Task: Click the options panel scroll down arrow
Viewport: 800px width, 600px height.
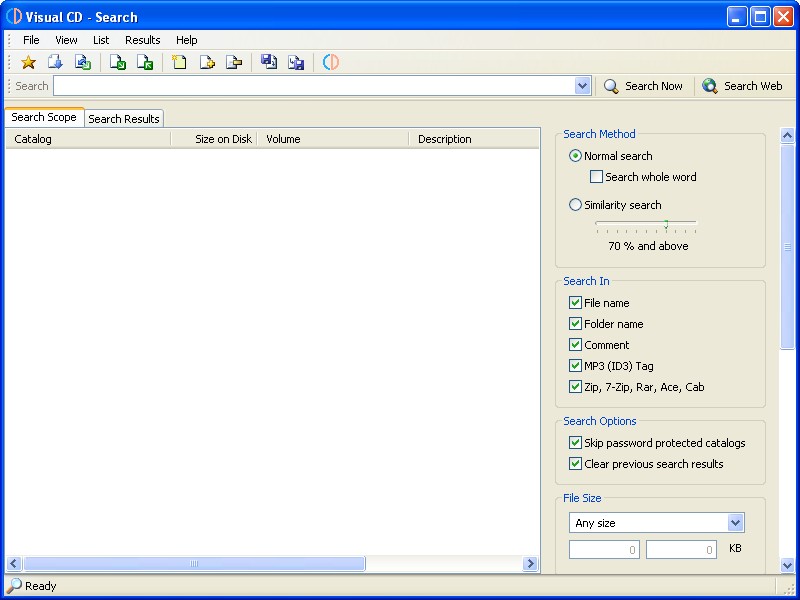Action: click(787, 565)
